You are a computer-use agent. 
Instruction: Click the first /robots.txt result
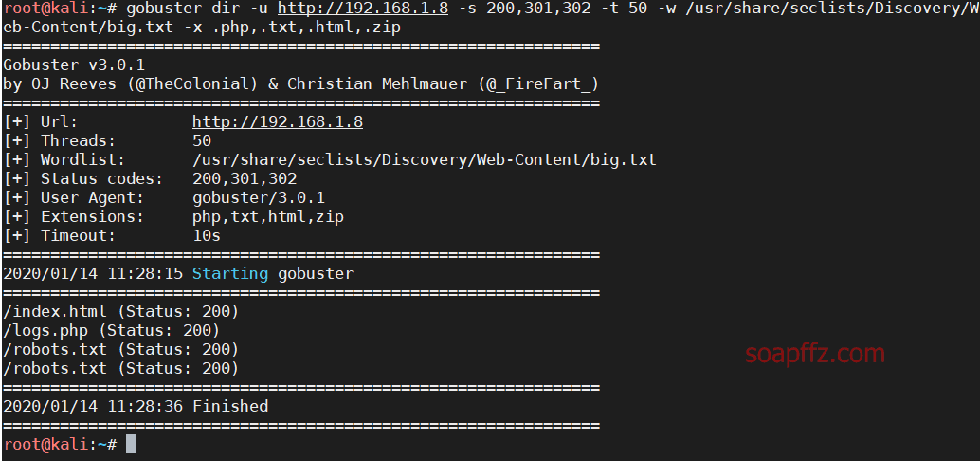[120, 349]
